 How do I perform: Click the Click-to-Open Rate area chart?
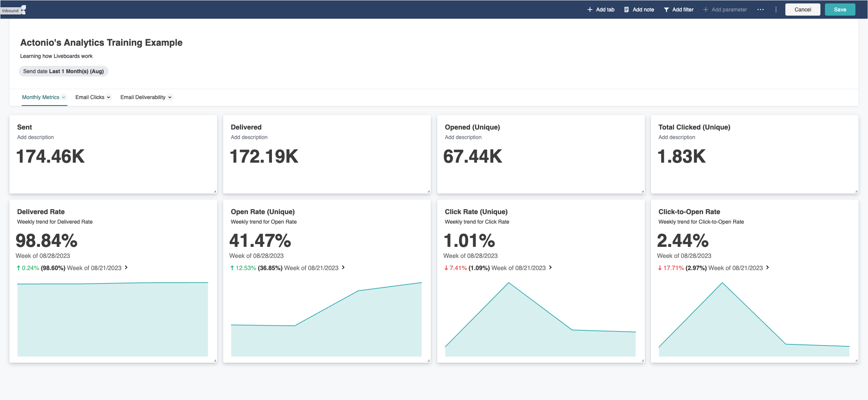pos(754,319)
